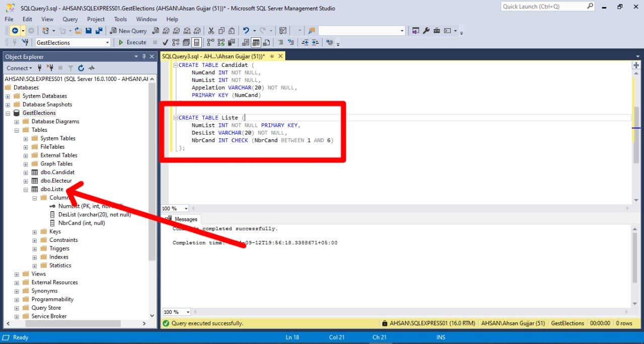The height and width of the screenshot is (344, 644).
Task: Click the Save All icon
Action: click(x=99, y=31)
